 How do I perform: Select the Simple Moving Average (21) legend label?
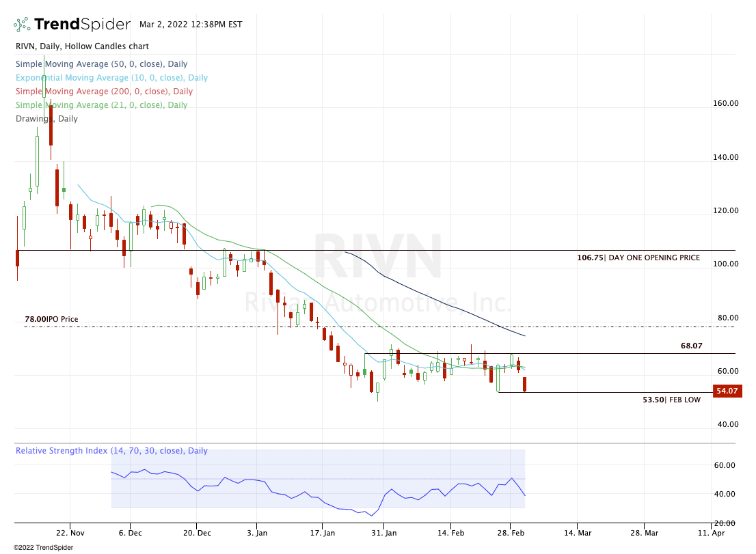102,105
